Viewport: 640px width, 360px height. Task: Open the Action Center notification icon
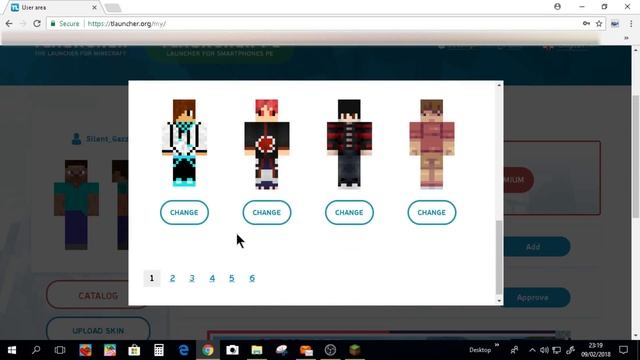(623, 350)
